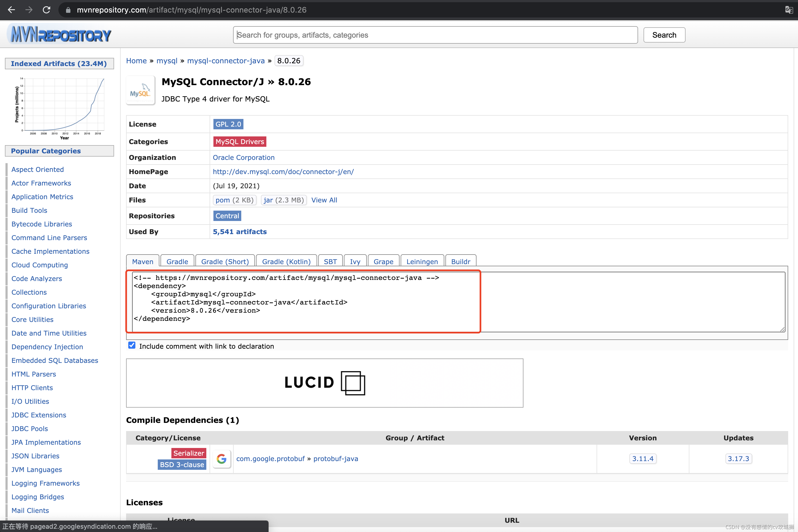
Task: Open the 5,541 artifacts link
Action: pos(240,232)
